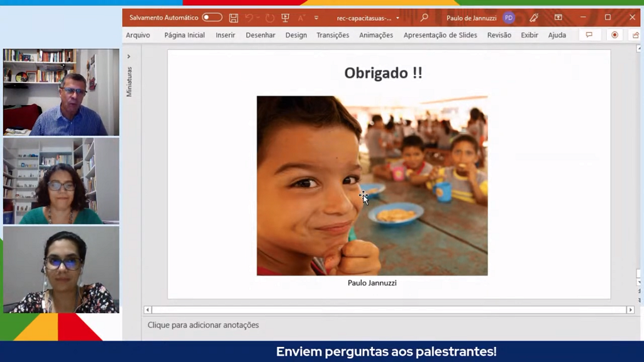Image resolution: width=644 pixels, height=362 pixels.
Task: Click the Record button icon
Action: 614,35
